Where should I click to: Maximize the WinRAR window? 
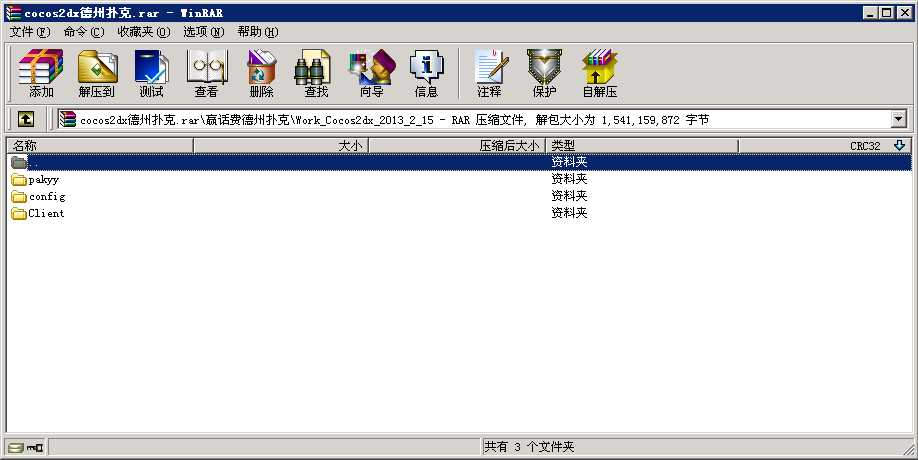point(886,12)
